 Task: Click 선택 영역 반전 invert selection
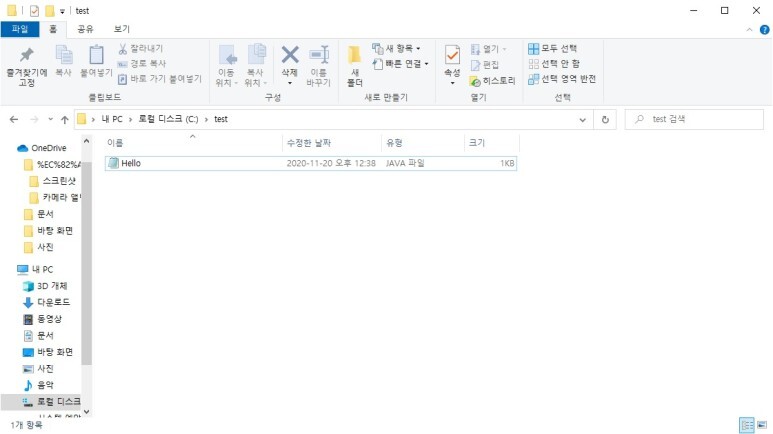pos(562,79)
